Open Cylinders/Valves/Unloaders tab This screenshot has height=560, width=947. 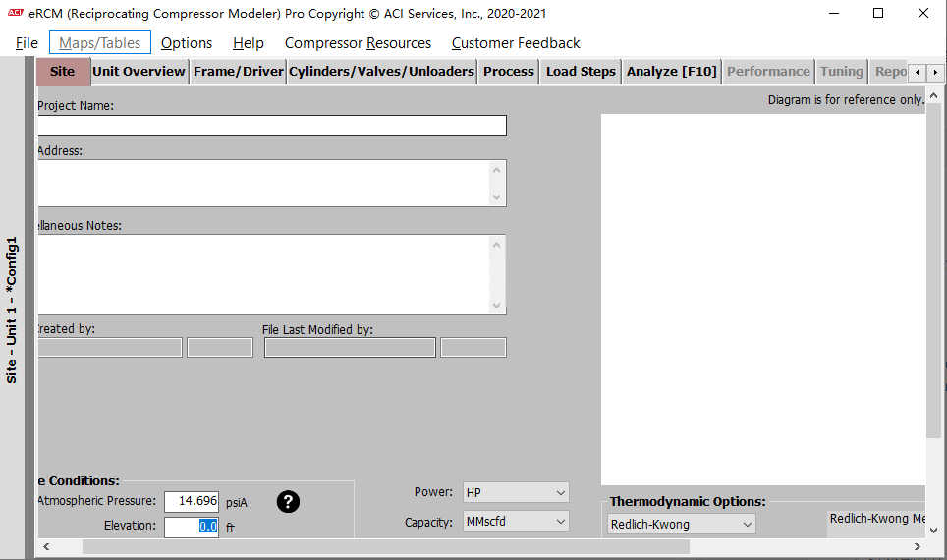click(382, 72)
